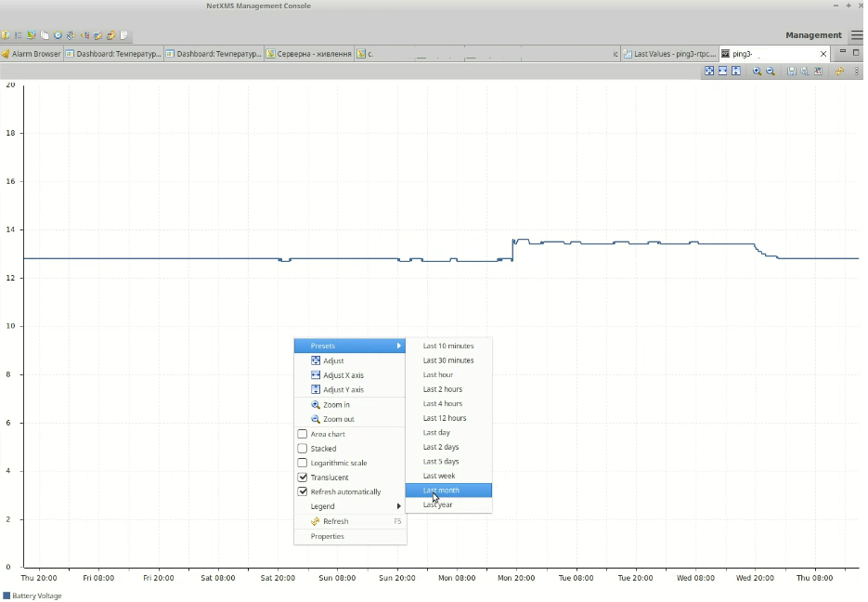Open Properties from the context menu
The image size is (868, 602).
click(328, 536)
